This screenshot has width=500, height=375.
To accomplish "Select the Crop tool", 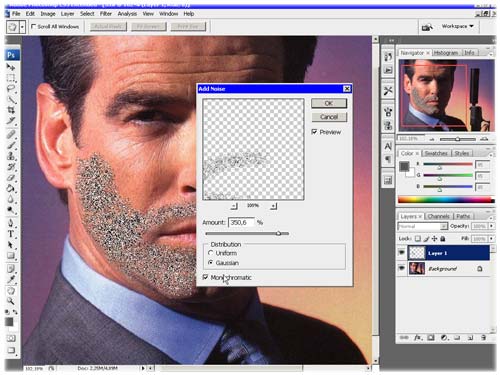I will 11,110.
